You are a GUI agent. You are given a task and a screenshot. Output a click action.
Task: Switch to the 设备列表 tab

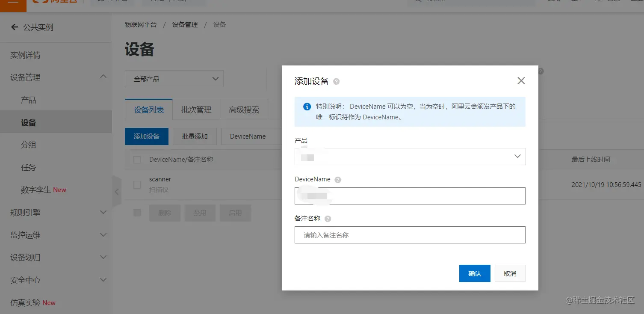(149, 110)
